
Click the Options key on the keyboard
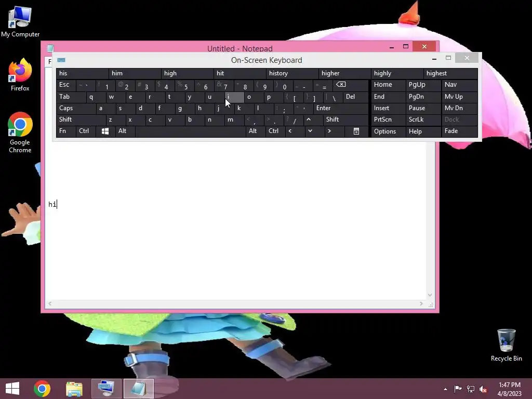click(388, 131)
